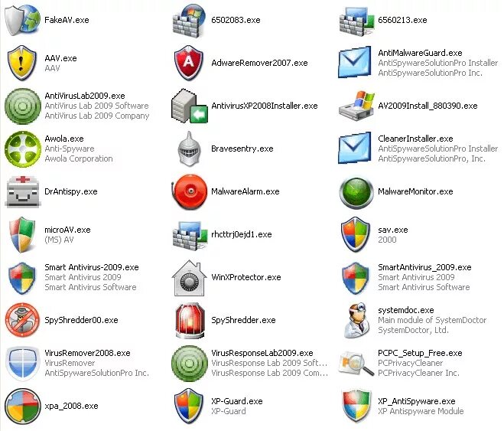Click the DrAntispy.exe first aid kit icon
The image size is (504, 431).
(22, 191)
